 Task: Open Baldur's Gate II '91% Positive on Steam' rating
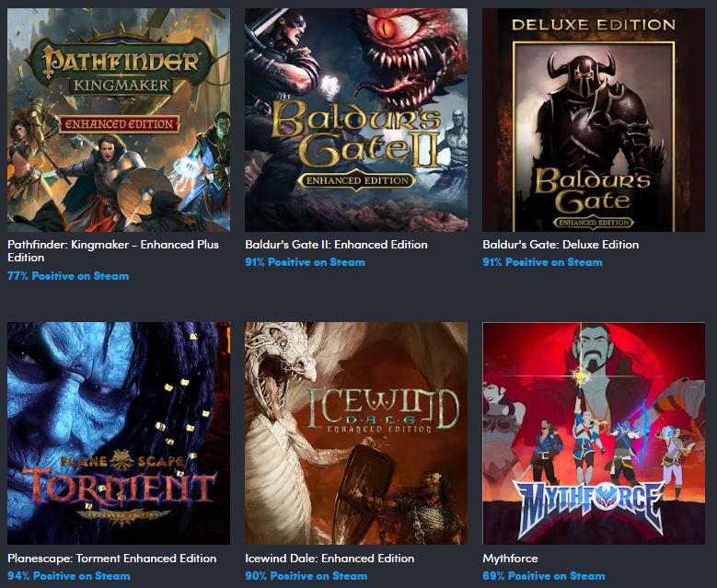pos(305,262)
